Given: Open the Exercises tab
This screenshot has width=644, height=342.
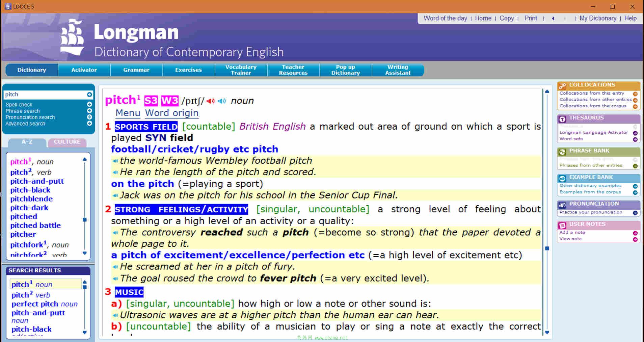Looking at the screenshot, I should [x=188, y=70].
